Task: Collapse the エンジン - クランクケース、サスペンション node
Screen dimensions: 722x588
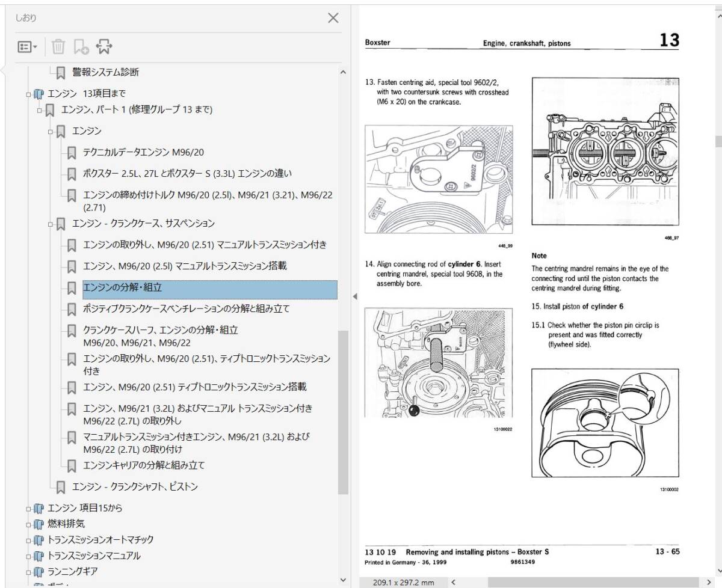Action: point(51,224)
